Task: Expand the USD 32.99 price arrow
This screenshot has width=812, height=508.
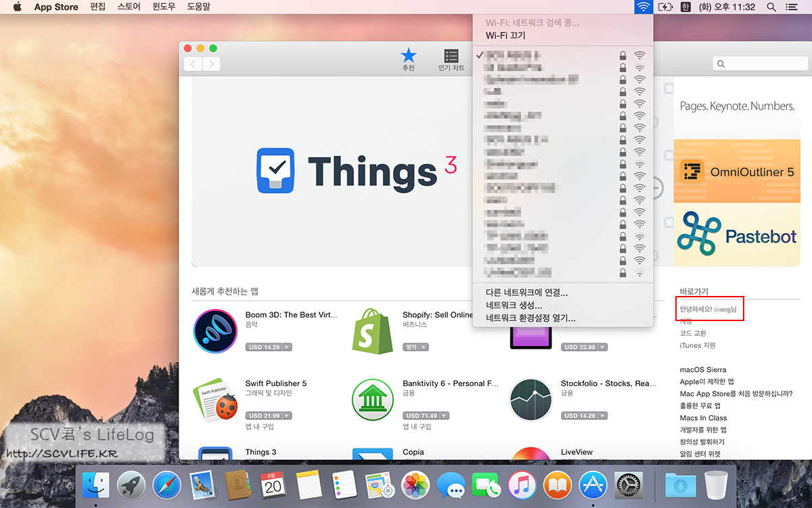Action: (x=602, y=347)
